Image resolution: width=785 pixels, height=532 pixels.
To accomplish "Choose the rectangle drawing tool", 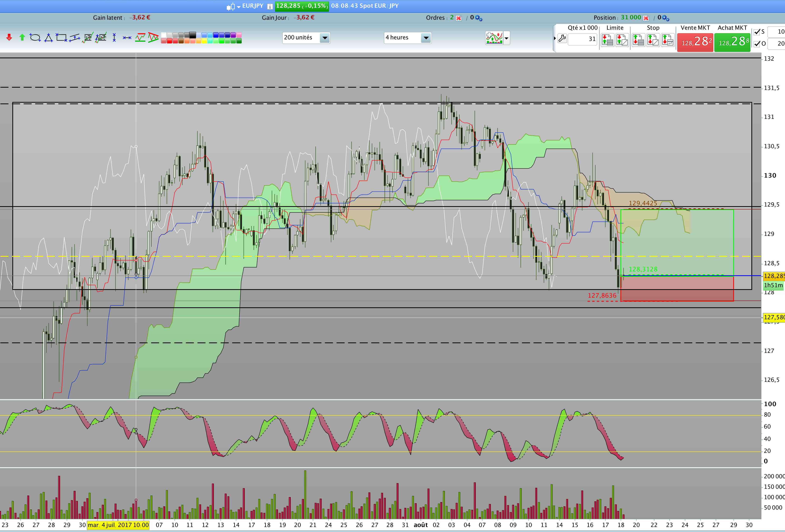I will (61, 37).
